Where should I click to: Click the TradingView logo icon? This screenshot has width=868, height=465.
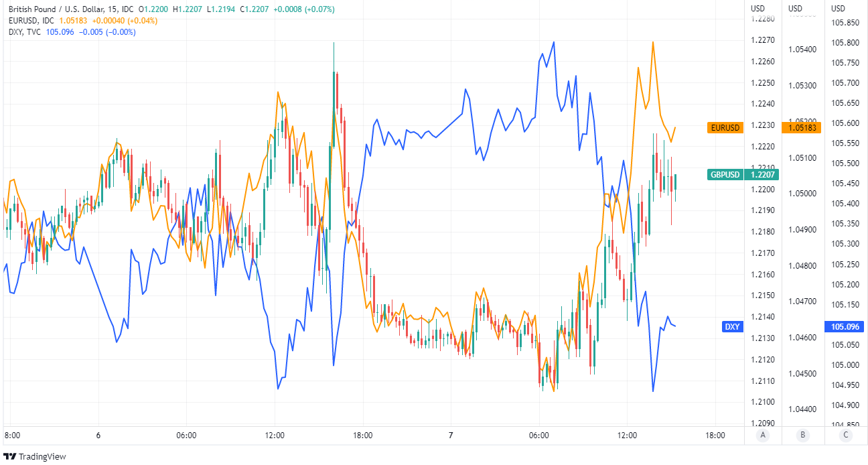click(10, 456)
